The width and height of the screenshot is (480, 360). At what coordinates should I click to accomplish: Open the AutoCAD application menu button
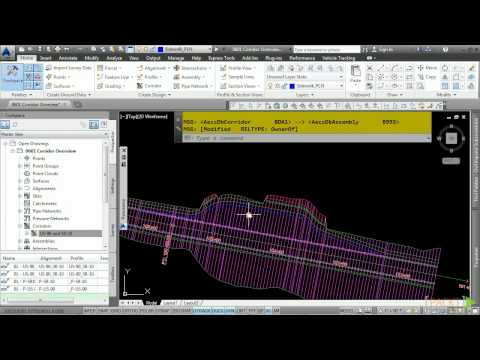tap(7, 53)
